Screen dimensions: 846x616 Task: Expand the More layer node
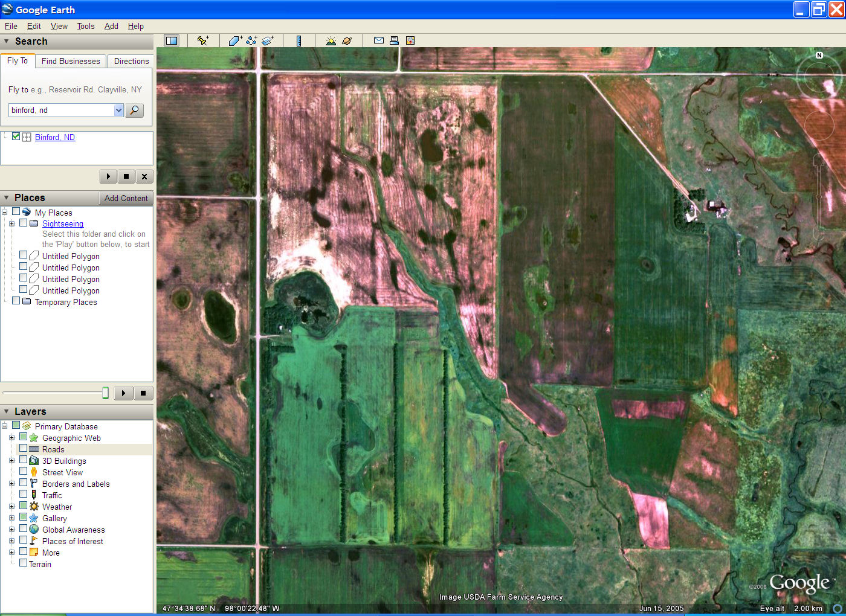[11, 553]
